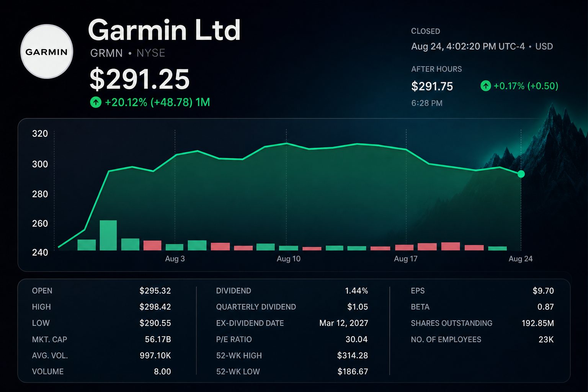Click the NO. OF EMPLOYEES value 23K
588x392 pixels.
point(546,339)
